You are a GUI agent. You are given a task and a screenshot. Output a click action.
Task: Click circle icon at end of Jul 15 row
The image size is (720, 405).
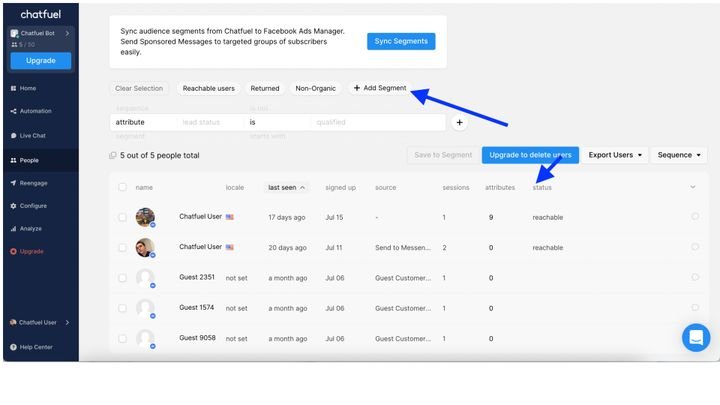[695, 216]
